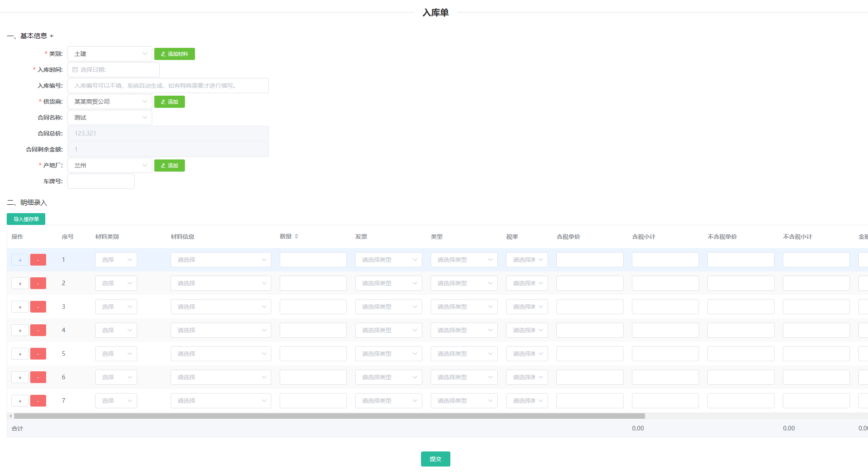Screen dimensions: 868x472
Task: Click the red minus button in row 4
Action: click(x=38, y=331)
